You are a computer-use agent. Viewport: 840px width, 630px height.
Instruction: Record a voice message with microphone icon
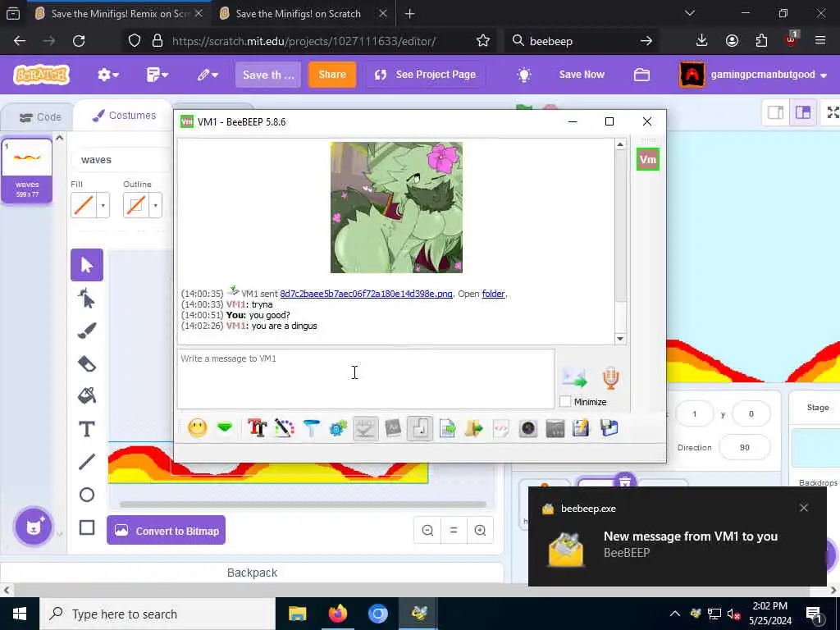pos(610,377)
